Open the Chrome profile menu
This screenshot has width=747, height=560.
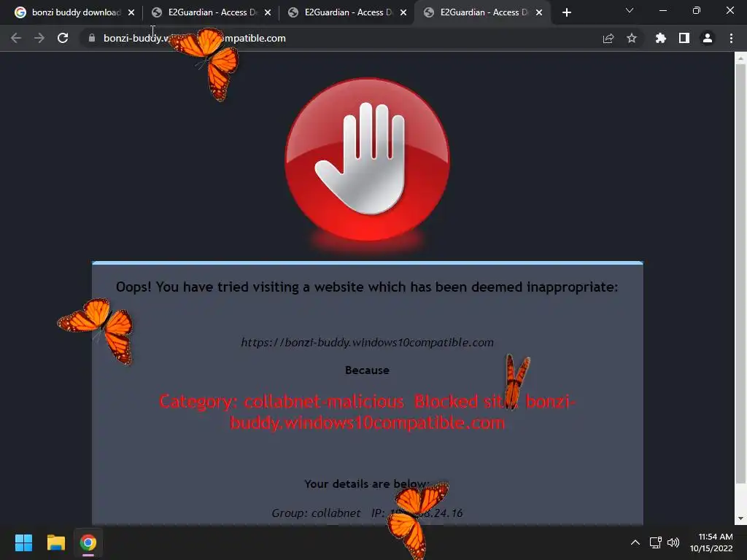[708, 38]
